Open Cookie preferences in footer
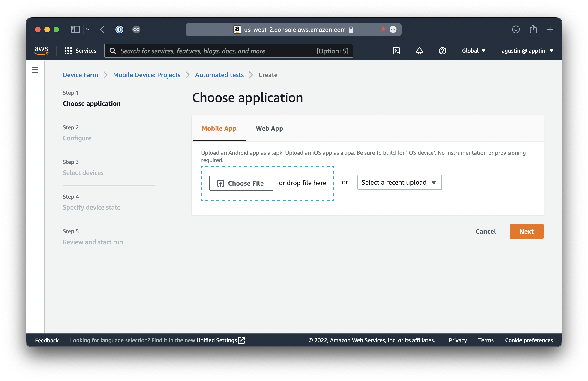The image size is (588, 381). [529, 340]
